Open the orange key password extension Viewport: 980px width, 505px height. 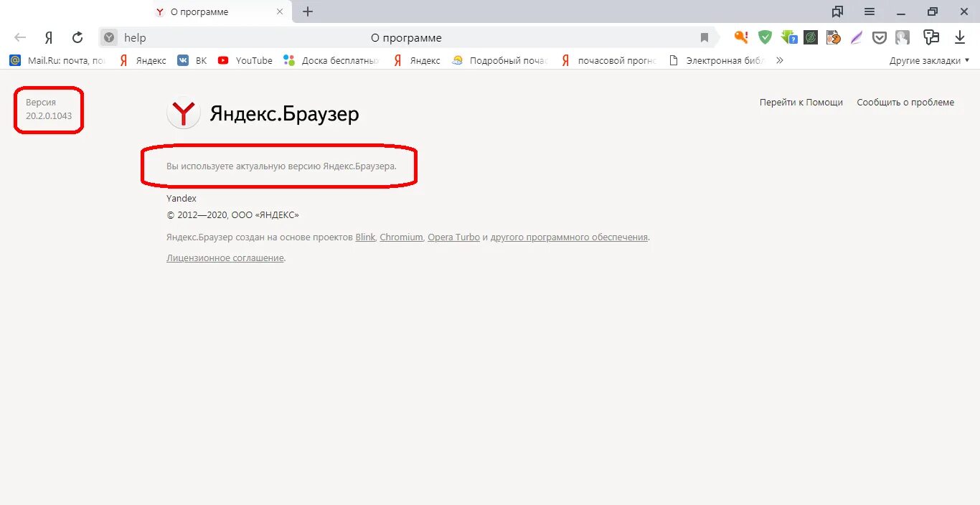(741, 38)
